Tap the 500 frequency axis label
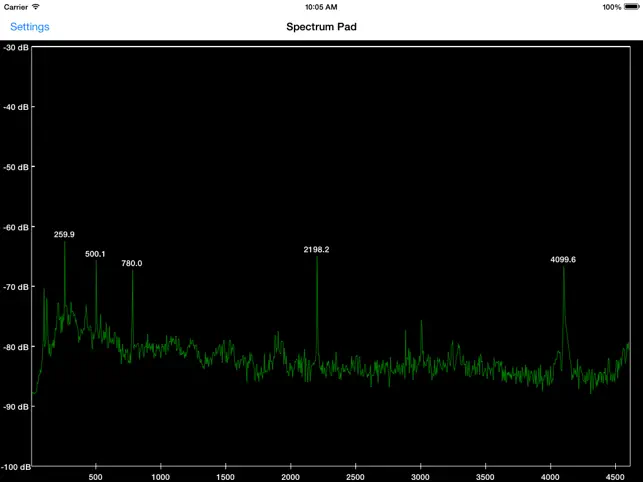Screen dimensions: 643x482 (96, 477)
